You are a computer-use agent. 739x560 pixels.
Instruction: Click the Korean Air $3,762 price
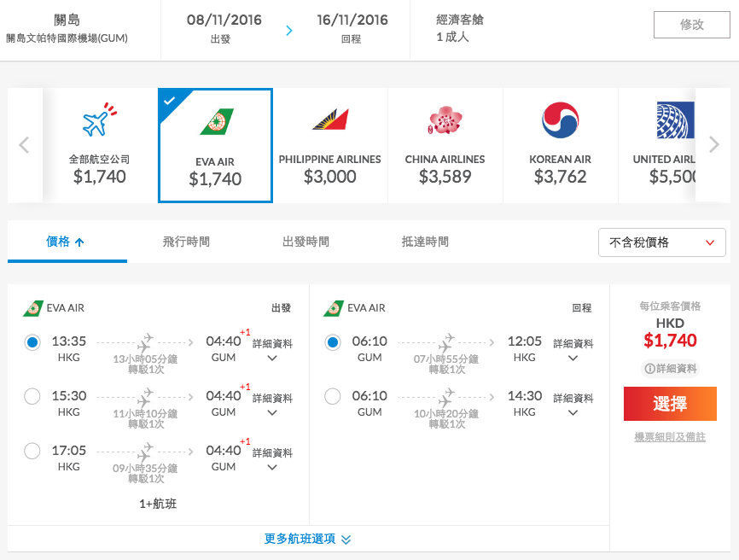click(x=561, y=177)
